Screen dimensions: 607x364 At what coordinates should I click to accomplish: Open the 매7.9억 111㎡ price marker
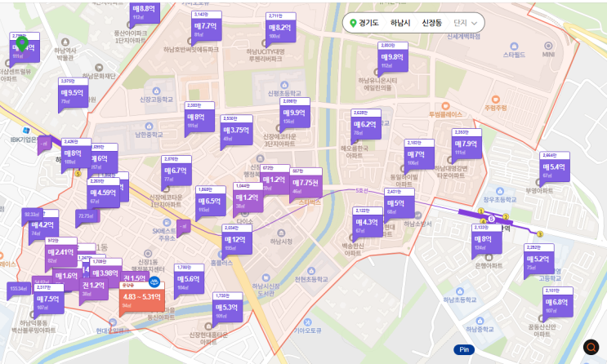pyautogui.click(x=466, y=144)
